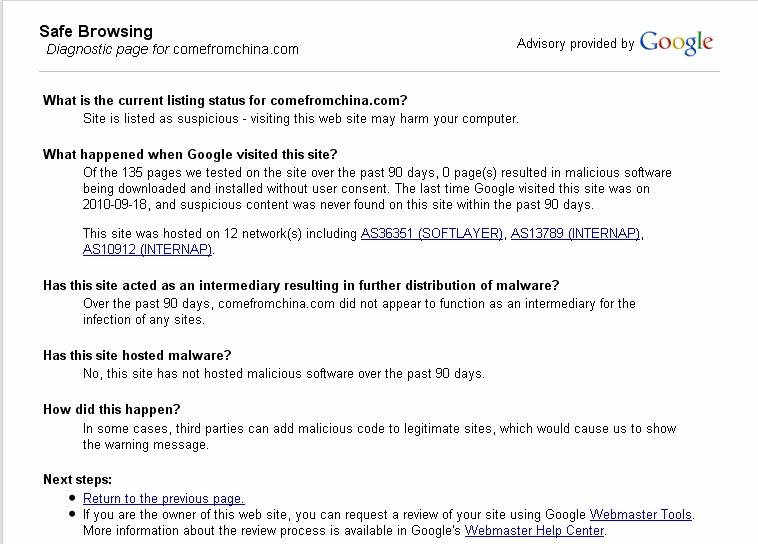Click 'Has this site hosted malware?' heading
This screenshot has width=758, height=544.
[x=137, y=355]
